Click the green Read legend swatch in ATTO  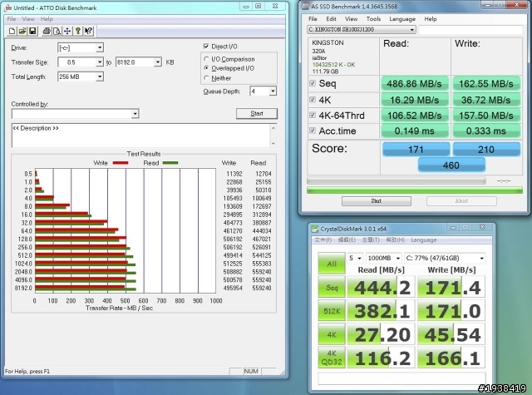coord(170,163)
